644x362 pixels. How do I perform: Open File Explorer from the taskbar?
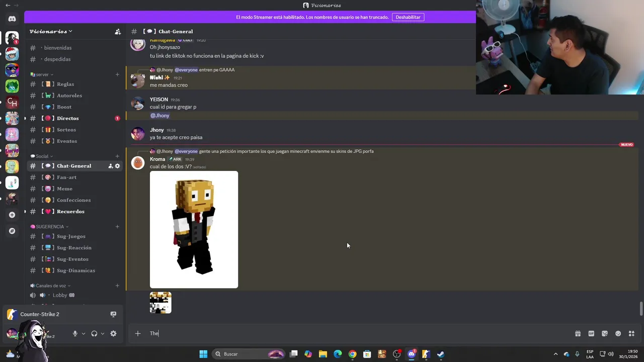pyautogui.click(x=323, y=354)
